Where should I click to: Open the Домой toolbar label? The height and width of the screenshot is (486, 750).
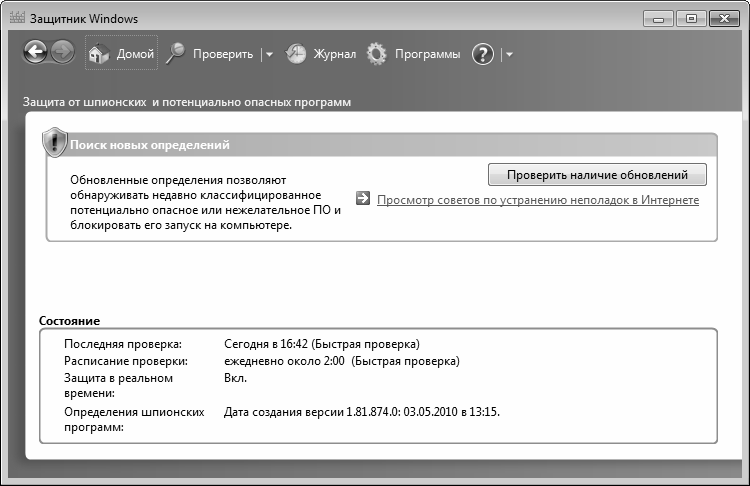[x=135, y=54]
